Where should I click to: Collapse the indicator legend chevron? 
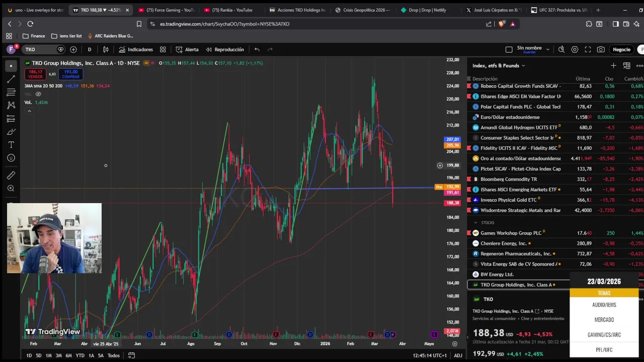pos(29,111)
